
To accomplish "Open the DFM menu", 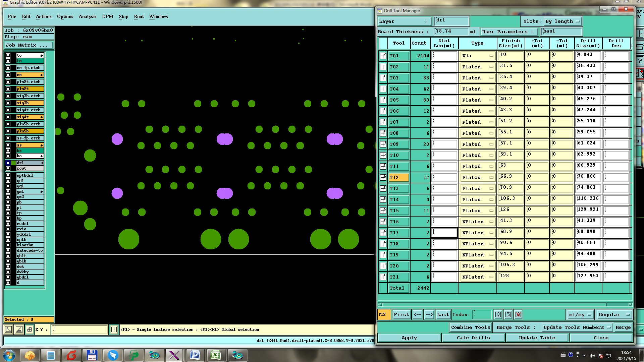I will click(107, 16).
